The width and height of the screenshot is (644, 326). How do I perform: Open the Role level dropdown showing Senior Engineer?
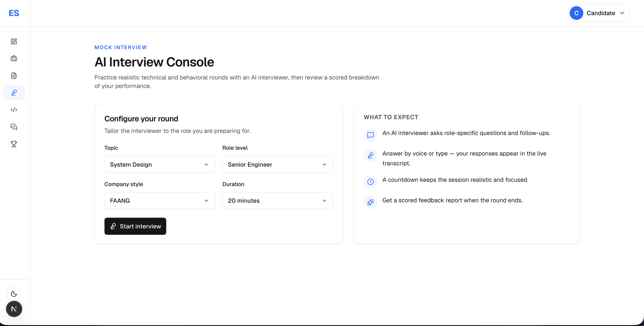pos(278,164)
